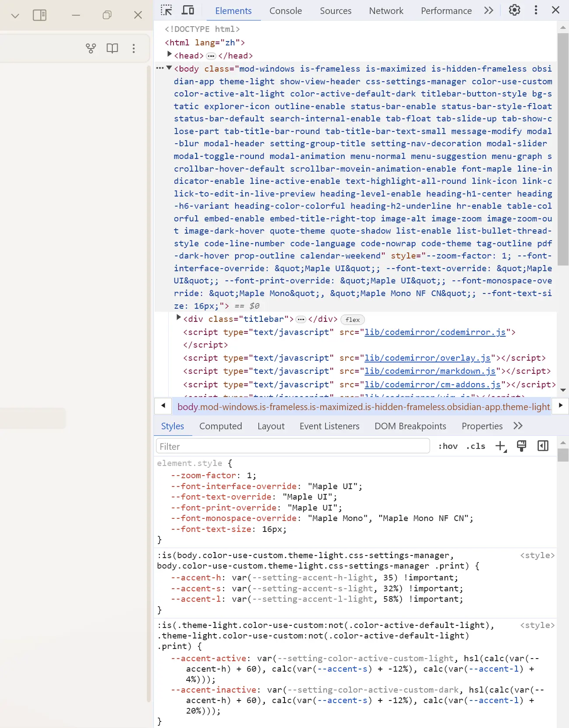Toggle Obsidian right sidebar icon
Screen dimensions: 569x728
point(40,15)
